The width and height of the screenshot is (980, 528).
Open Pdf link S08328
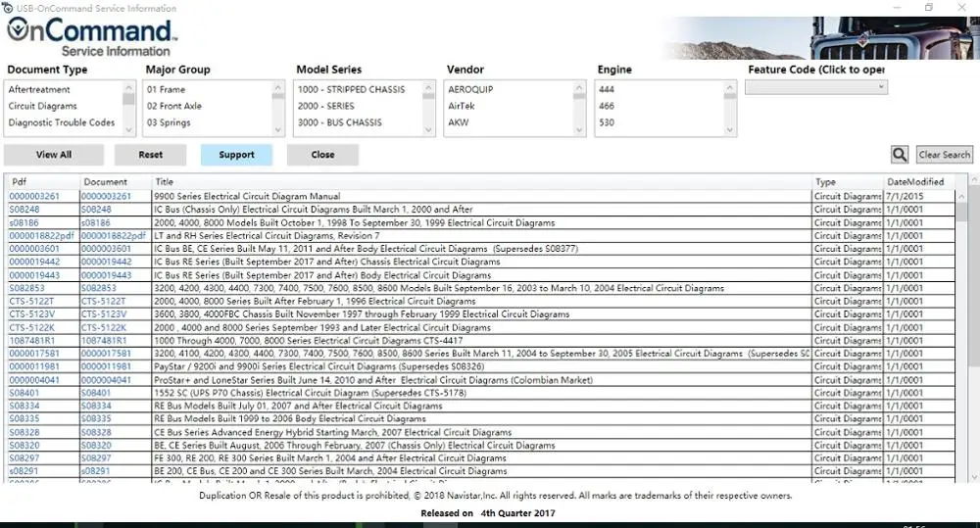click(24, 432)
